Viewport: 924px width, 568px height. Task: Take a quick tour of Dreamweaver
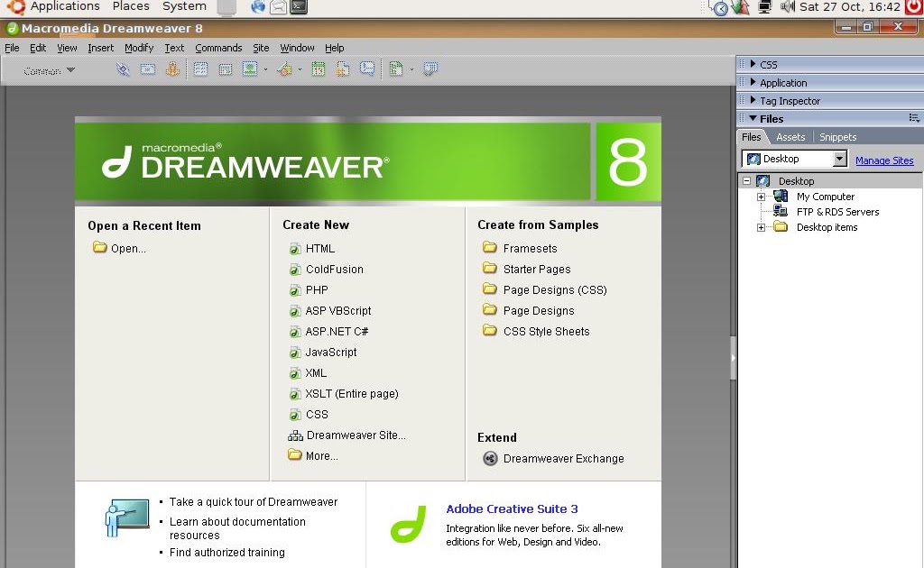point(254,502)
